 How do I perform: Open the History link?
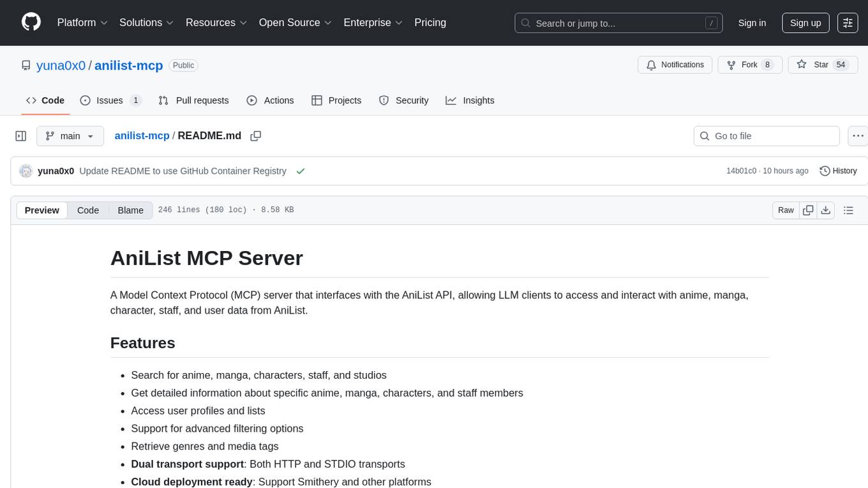(x=838, y=171)
